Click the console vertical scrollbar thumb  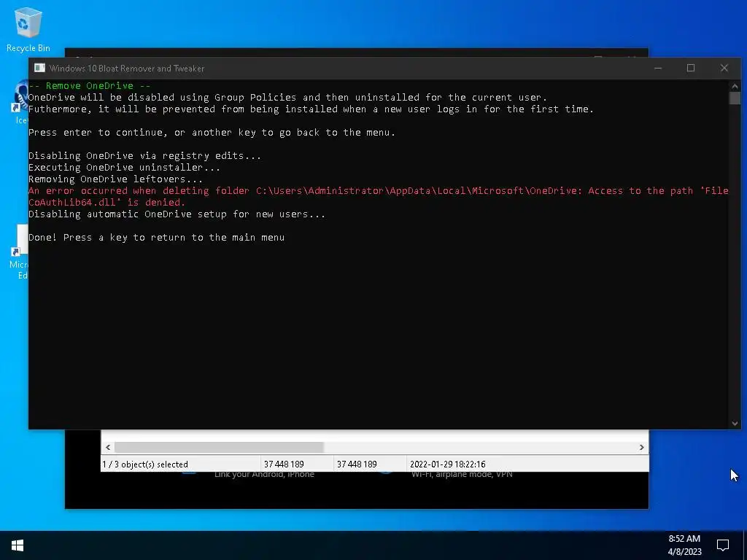[735, 98]
